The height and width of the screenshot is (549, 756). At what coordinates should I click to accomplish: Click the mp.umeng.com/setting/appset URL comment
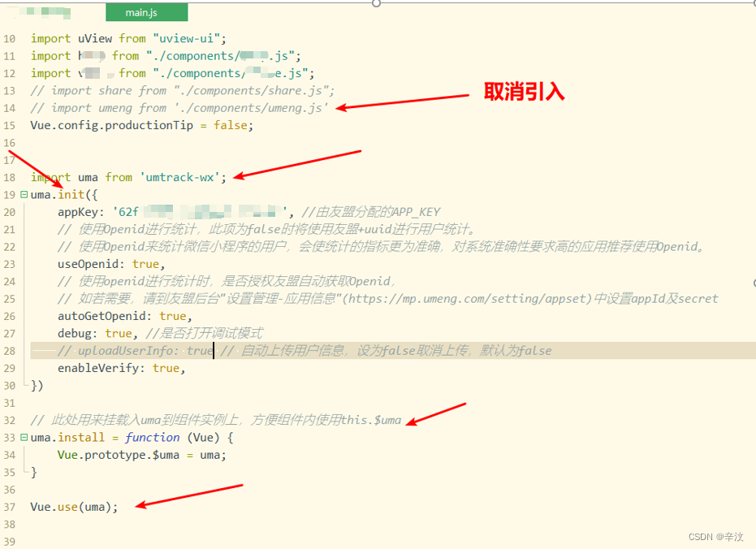[x=467, y=299]
